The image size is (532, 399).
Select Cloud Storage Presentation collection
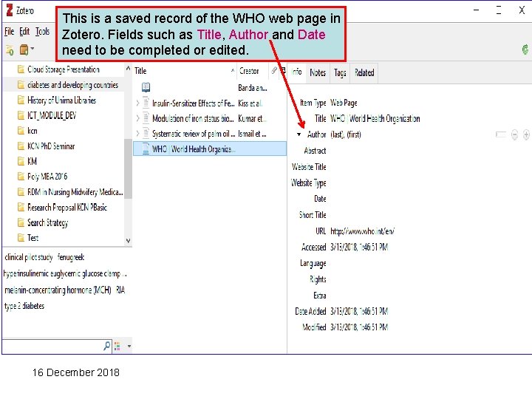tap(64, 69)
